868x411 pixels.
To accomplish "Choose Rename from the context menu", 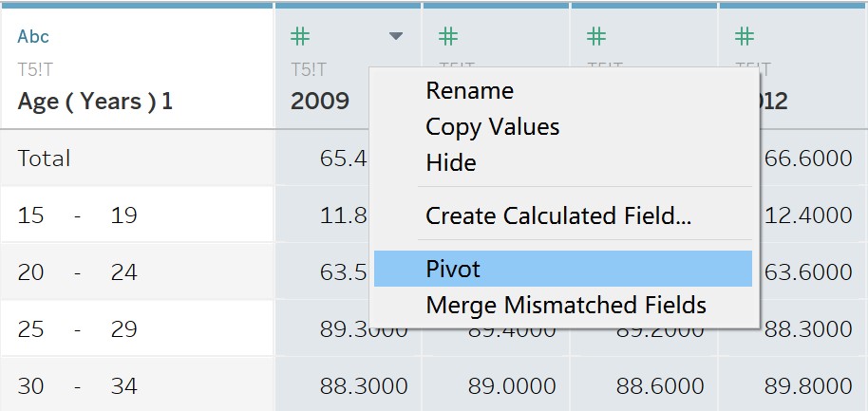I will click(x=469, y=91).
